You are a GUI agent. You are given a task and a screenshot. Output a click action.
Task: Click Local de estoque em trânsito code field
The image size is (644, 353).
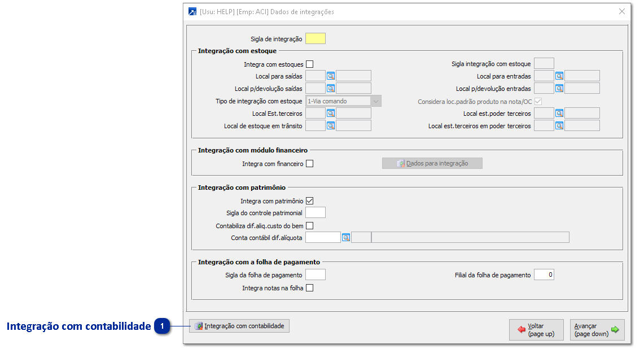point(316,125)
